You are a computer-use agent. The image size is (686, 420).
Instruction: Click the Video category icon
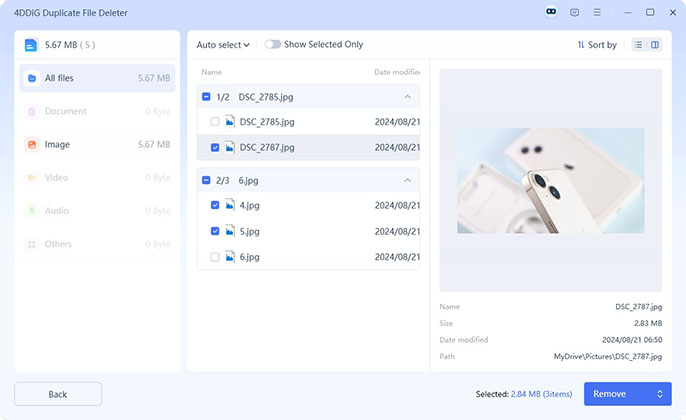click(32, 178)
